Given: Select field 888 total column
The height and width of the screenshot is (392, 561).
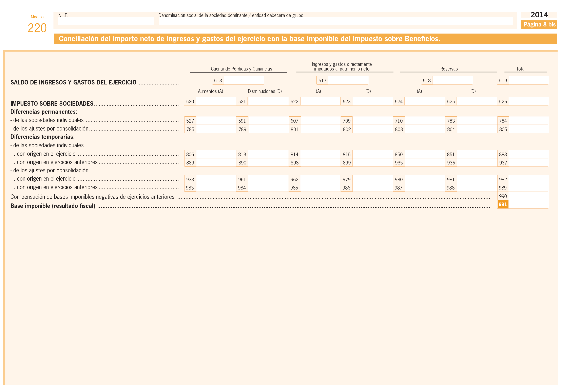Looking at the screenshot, I should click(x=529, y=154).
